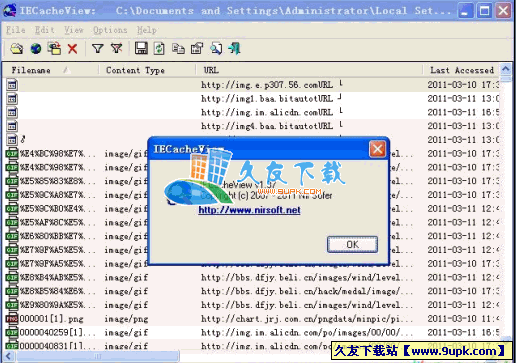
Task: Select file %E6%80%BB%E7%...
Action: (57, 236)
